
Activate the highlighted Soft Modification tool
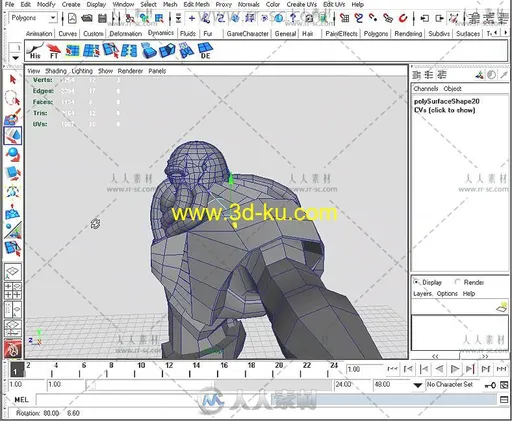(13, 135)
